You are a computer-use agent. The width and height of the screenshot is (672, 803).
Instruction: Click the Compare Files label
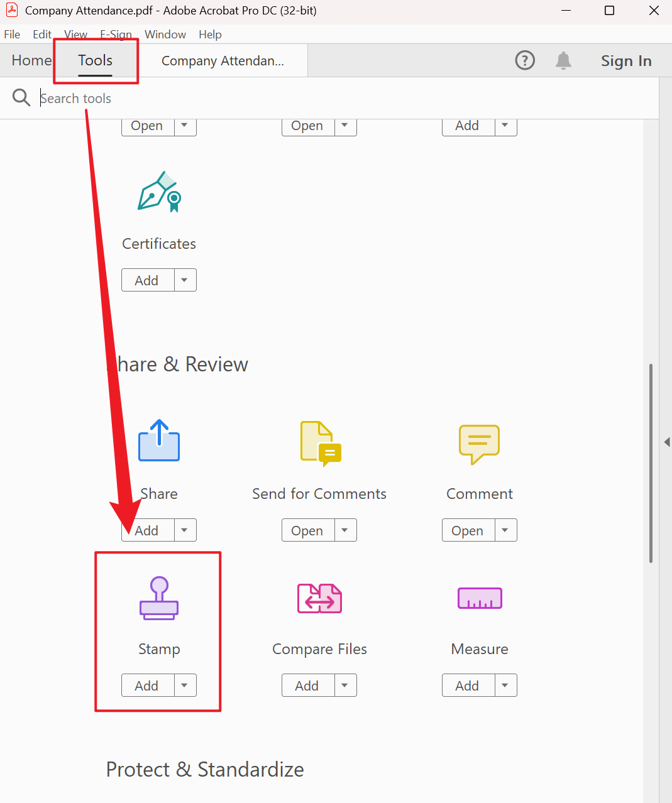pos(319,649)
